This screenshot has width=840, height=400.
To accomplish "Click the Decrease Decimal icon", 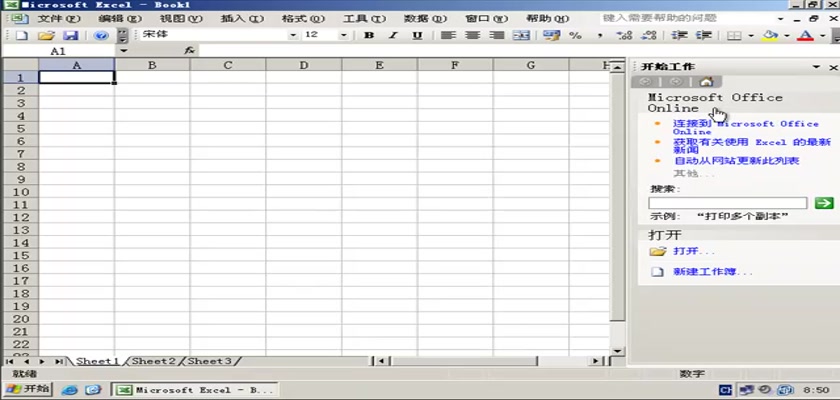I will tap(649, 35).
